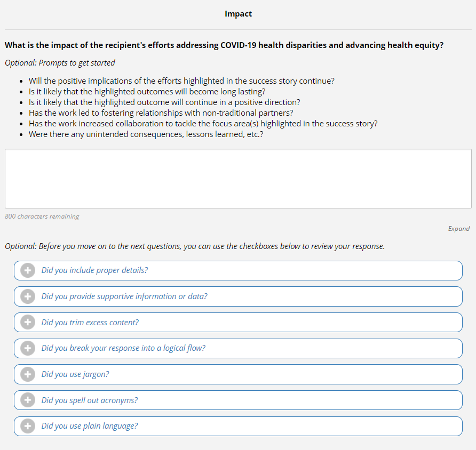Click the plus icon beside 'Did you use jargon?'

pyautogui.click(x=28, y=374)
